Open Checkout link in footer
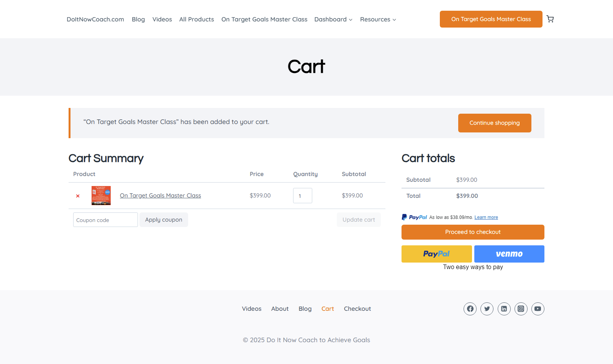 click(357, 309)
